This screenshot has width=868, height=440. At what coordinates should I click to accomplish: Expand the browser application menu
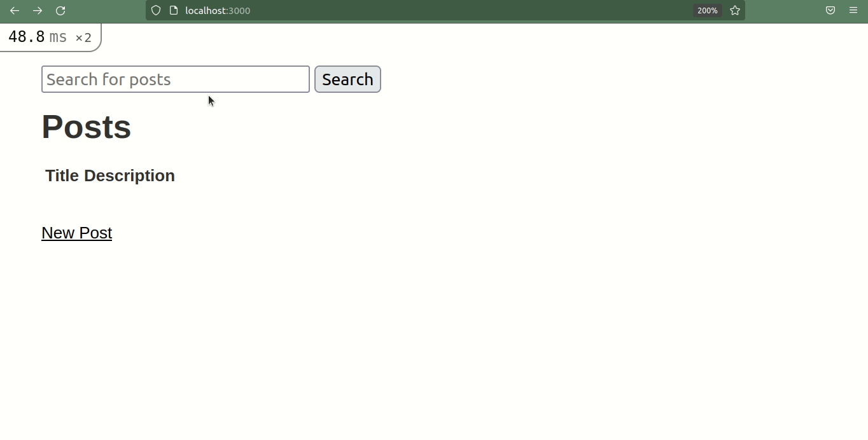click(x=853, y=10)
